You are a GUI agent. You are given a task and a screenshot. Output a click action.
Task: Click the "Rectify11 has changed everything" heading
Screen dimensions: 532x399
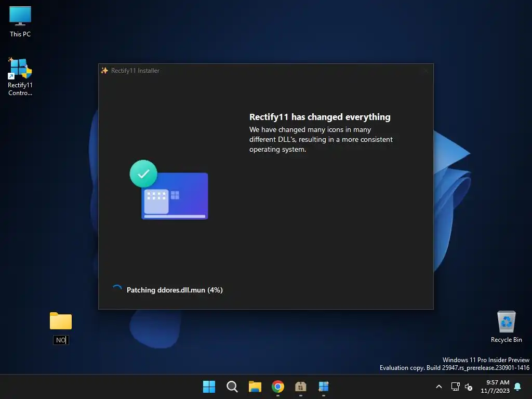pos(320,117)
